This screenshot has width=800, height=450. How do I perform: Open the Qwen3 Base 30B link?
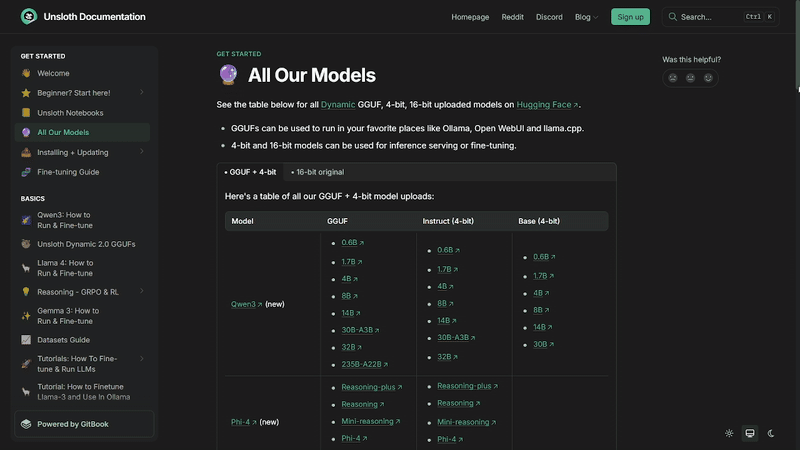tap(543, 344)
